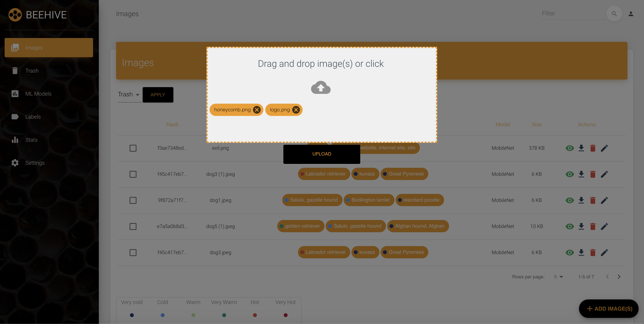644x324 pixels.
Task: Click the Very Hot color dot
Action: [285, 315]
